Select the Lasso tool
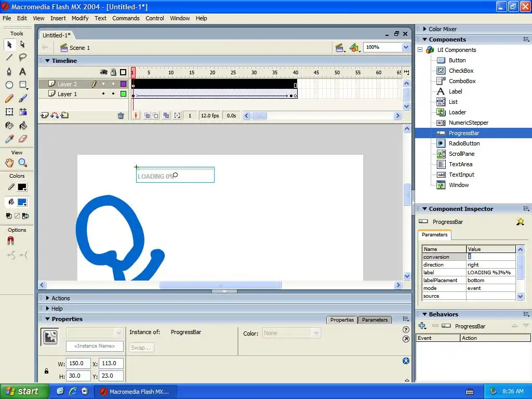 point(22,57)
